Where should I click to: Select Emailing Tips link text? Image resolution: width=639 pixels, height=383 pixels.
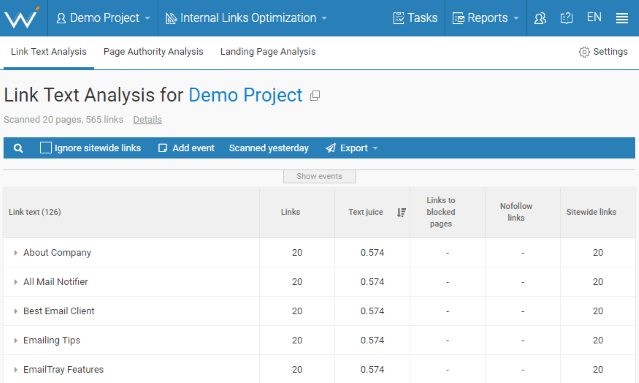[52, 340]
